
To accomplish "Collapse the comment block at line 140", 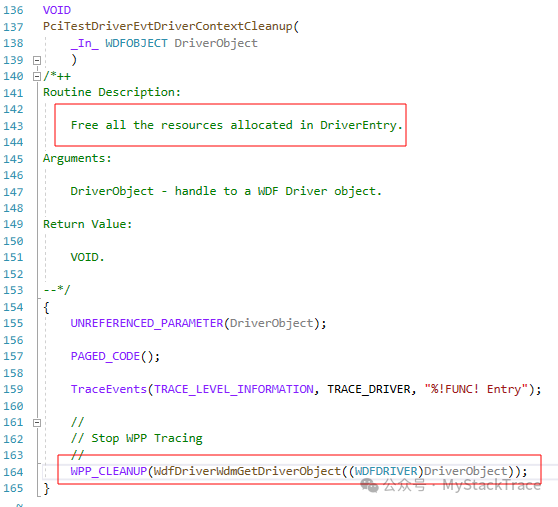I will click(37, 76).
